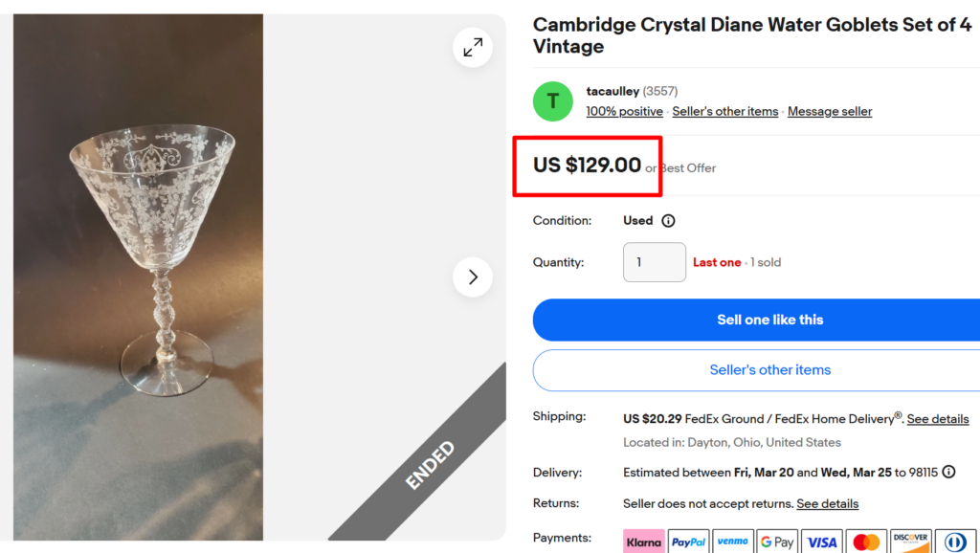View Seller's other items link under username
Viewport: 980px width, 553px height.
point(724,111)
